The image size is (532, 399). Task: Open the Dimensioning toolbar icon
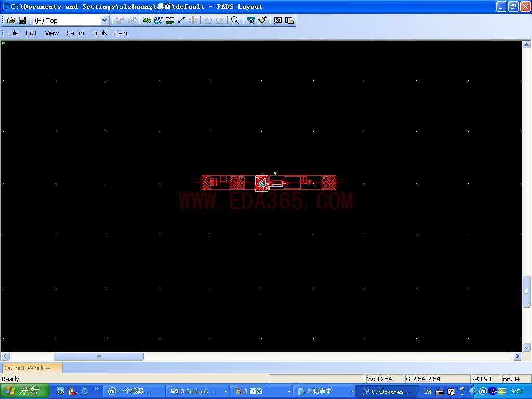click(x=170, y=20)
